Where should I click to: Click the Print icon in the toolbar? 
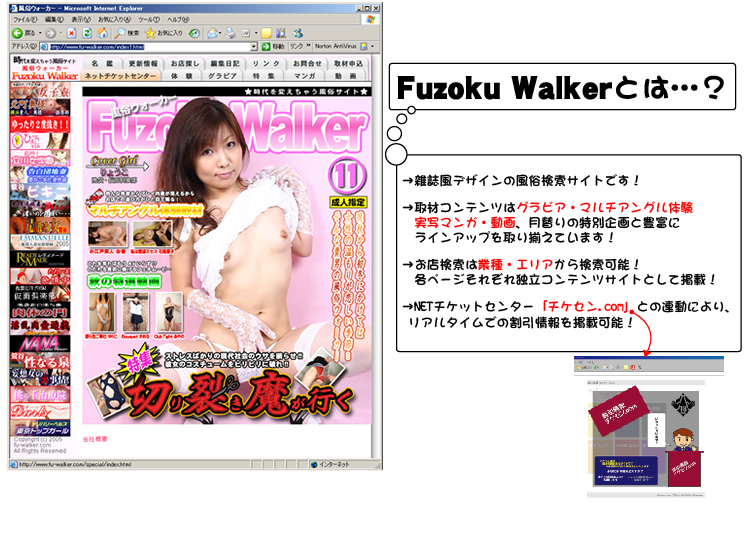tap(231, 33)
